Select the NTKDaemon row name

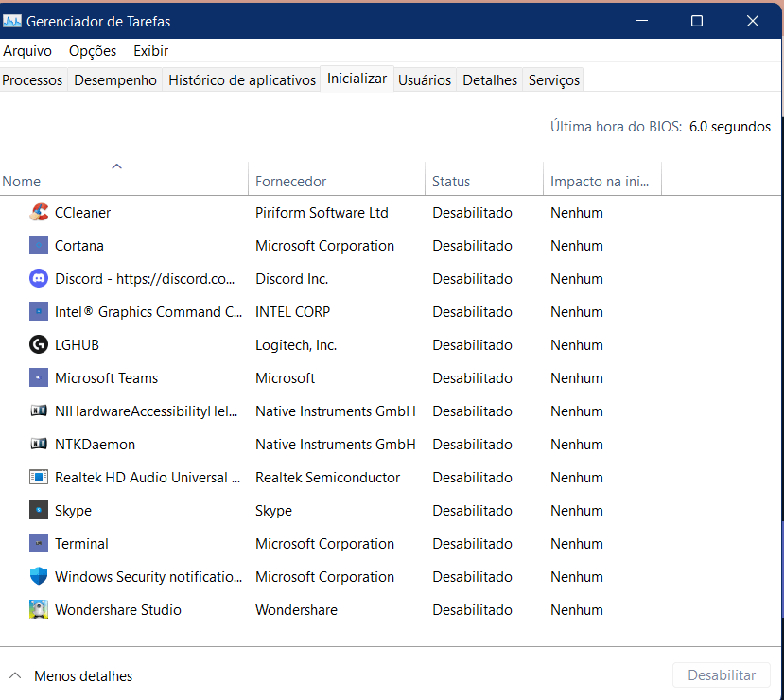click(x=95, y=444)
